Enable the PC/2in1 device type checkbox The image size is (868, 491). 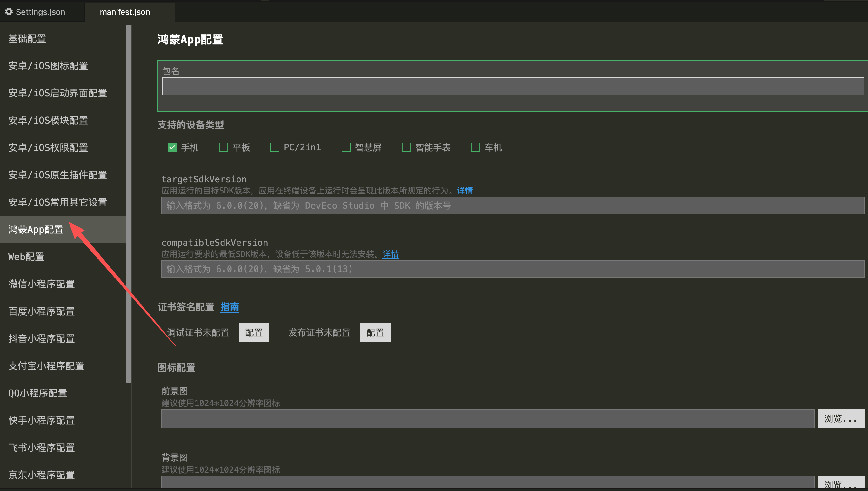(275, 147)
